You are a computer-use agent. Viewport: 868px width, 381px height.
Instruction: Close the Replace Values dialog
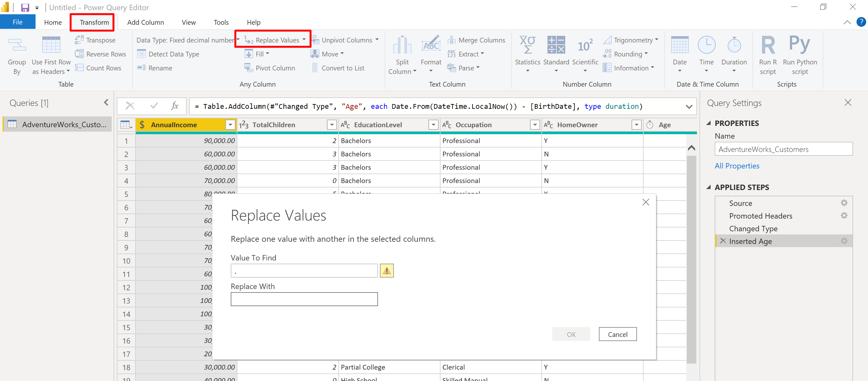coord(645,202)
